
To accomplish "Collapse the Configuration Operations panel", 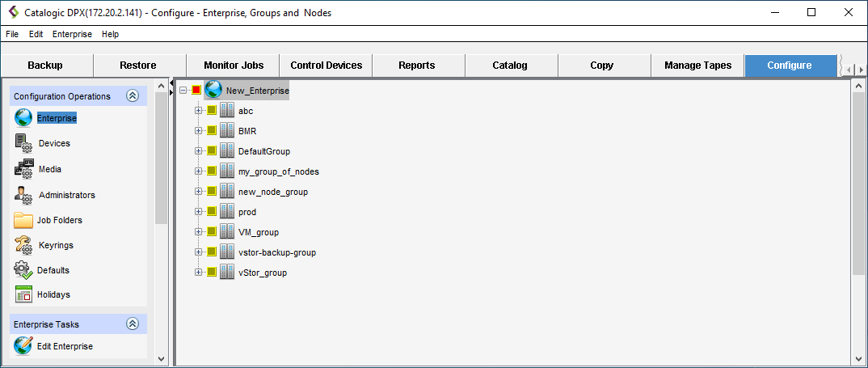I will click(133, 96).
